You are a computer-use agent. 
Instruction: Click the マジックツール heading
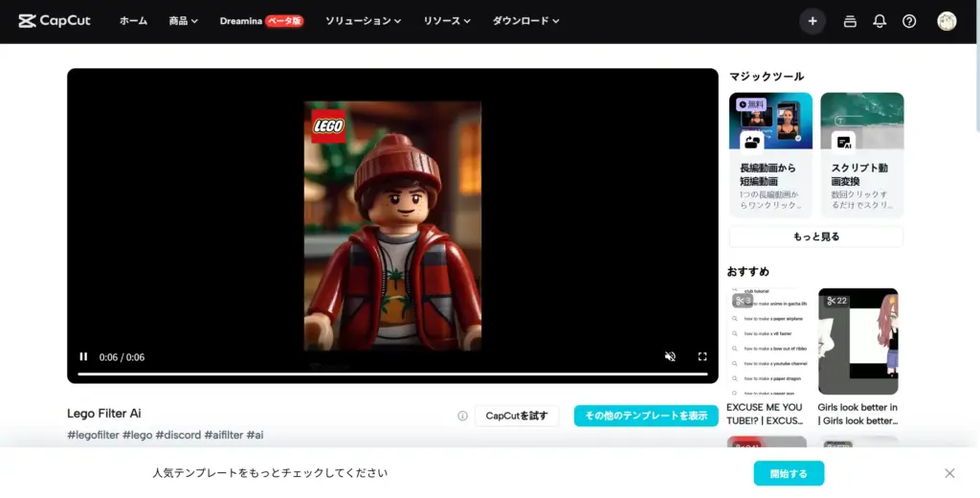[x=767, y=77]
